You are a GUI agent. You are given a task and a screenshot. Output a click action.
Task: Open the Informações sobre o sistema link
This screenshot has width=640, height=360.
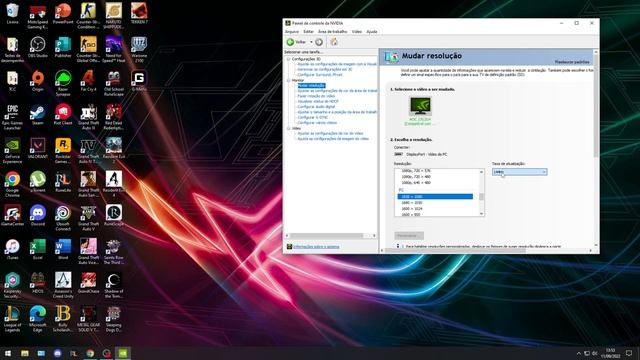(x=316, y=247)
